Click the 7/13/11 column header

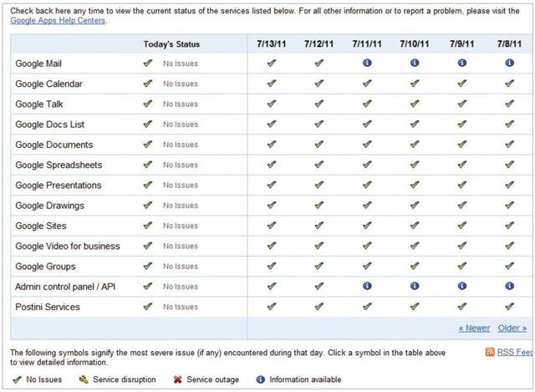click(272, 44)
